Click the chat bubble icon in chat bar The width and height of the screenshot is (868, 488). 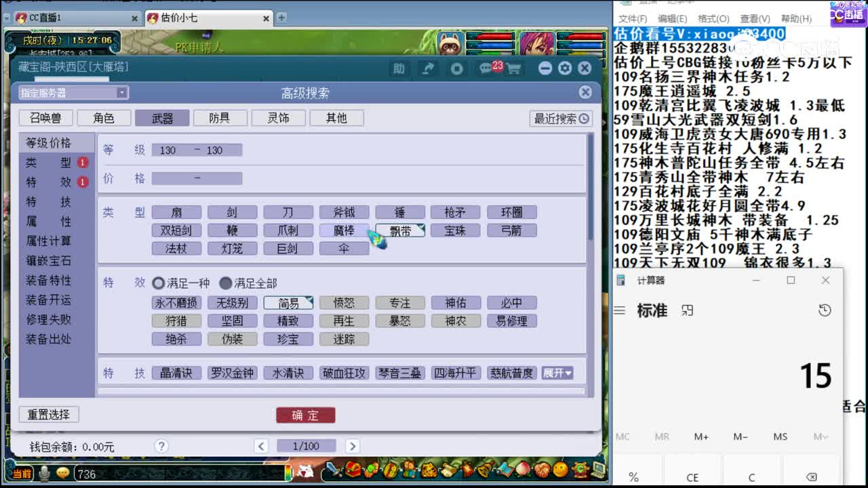pyautogui.click(x=63, y=473)
